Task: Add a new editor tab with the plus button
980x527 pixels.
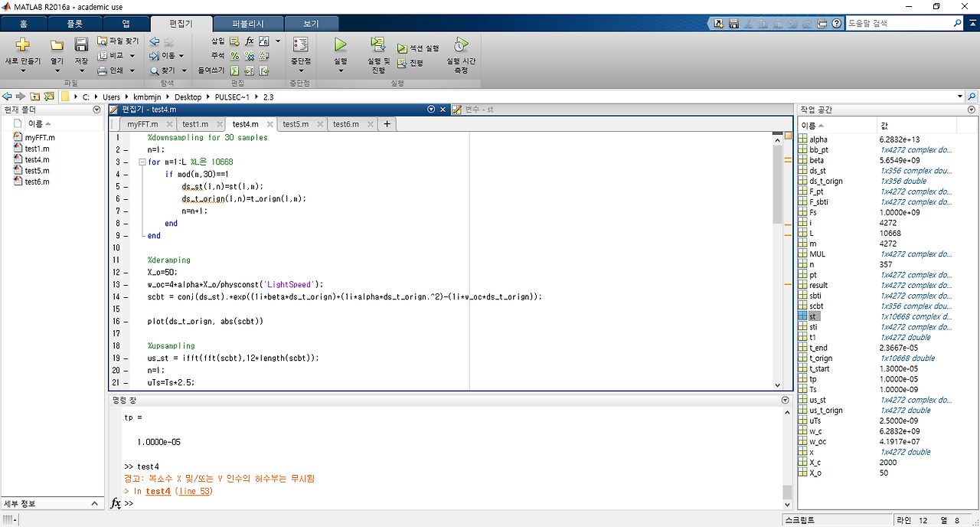Action: click(x=387, y=123)
